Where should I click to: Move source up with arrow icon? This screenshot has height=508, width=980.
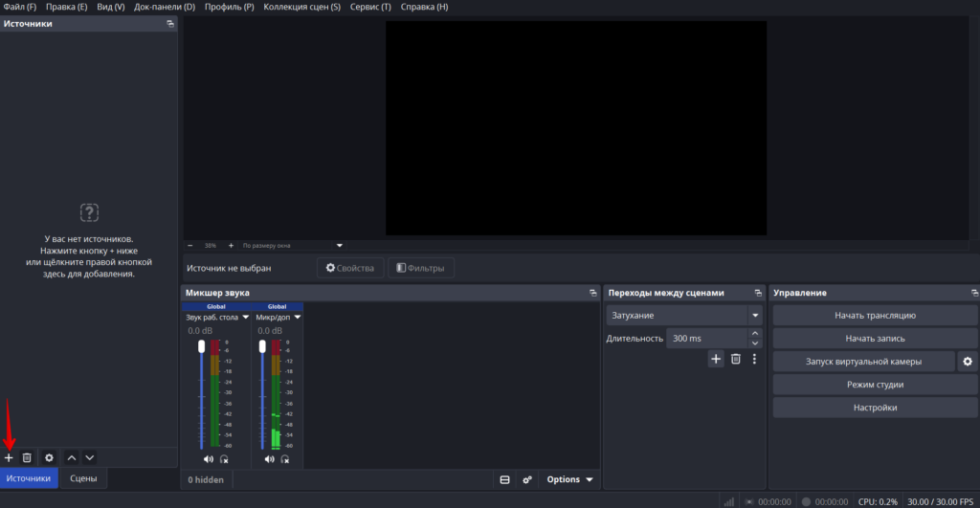[x=72, y=458]
